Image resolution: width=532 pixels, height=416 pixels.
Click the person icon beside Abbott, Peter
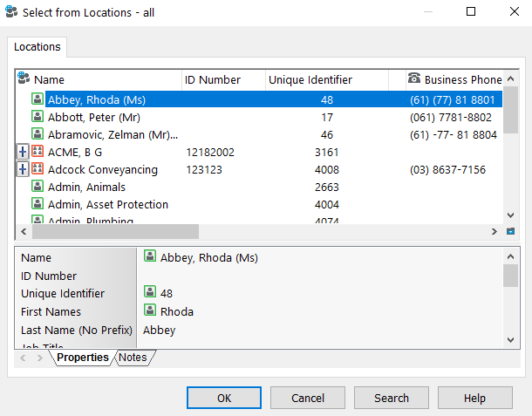(x=38, y=117)
